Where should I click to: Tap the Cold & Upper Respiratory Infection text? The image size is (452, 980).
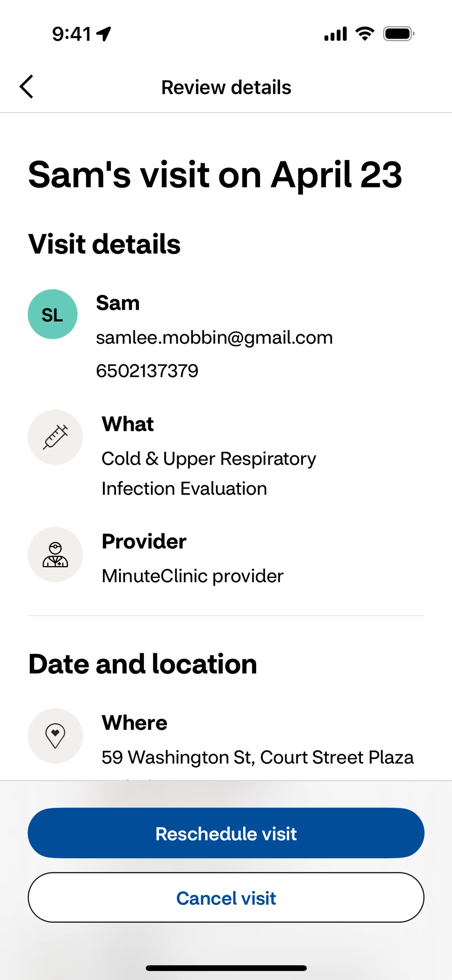tap(209, 473)
